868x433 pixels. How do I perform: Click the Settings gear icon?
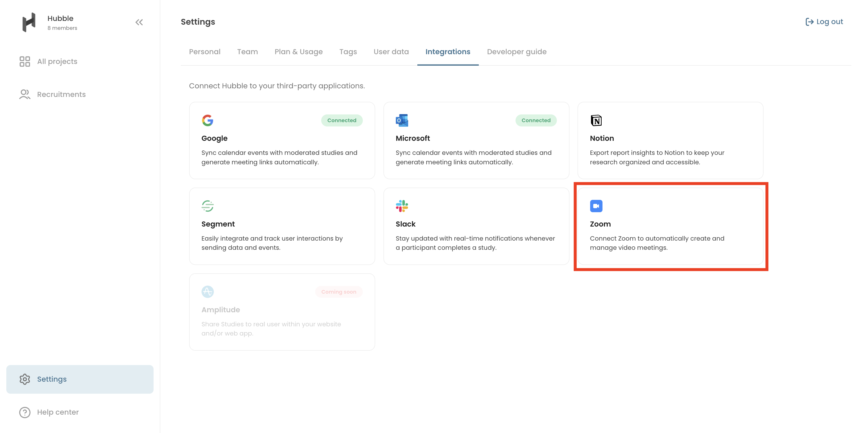[25, 379]
